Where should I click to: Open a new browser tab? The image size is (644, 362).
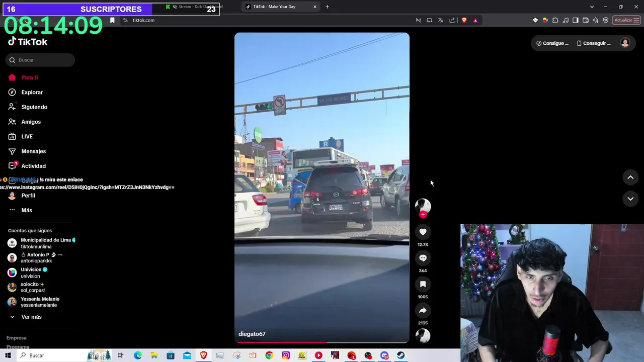point(327,7)
